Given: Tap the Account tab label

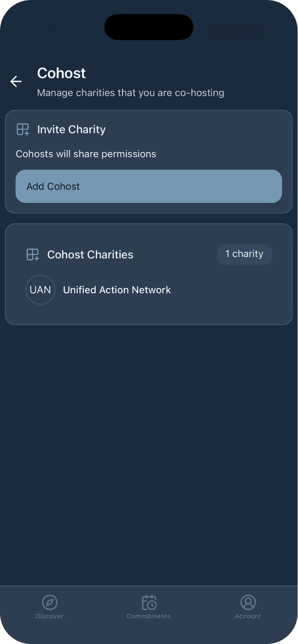Looking at the screenshot, I should pos(248,616).
